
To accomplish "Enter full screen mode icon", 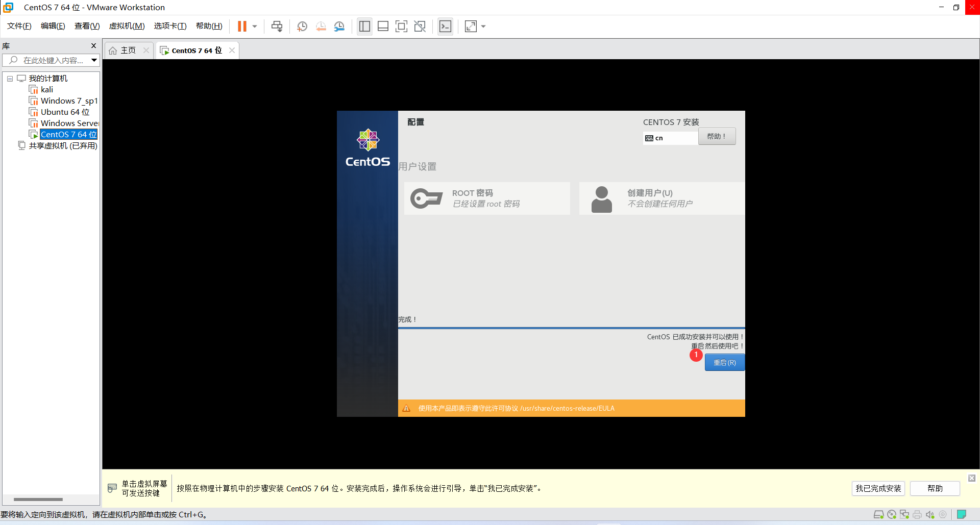I will point(402,26).
